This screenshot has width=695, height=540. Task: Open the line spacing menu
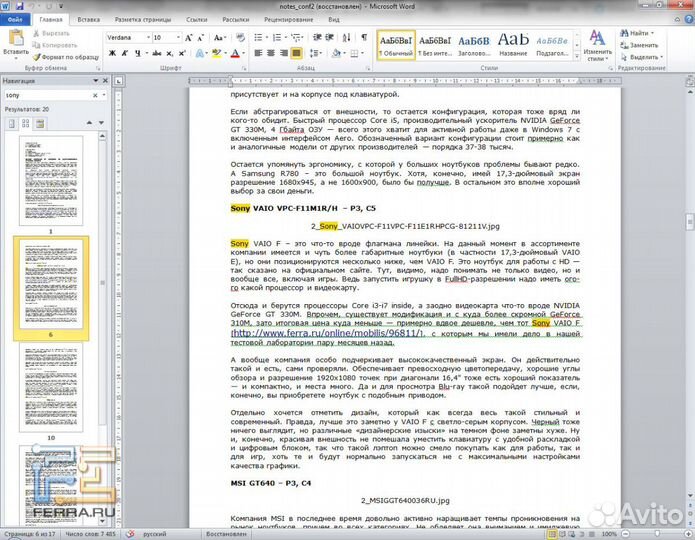(x=316, y=54)
